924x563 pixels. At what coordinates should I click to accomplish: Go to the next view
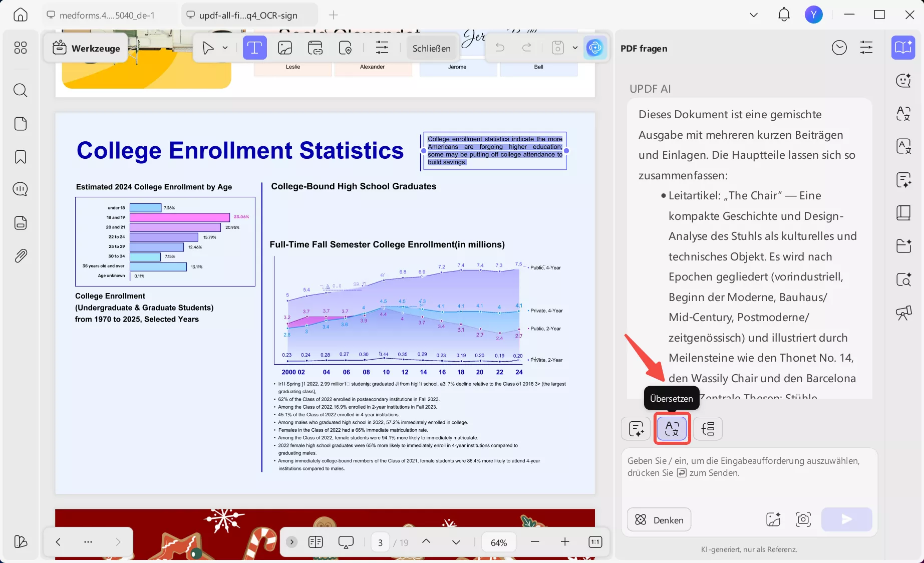118,542
